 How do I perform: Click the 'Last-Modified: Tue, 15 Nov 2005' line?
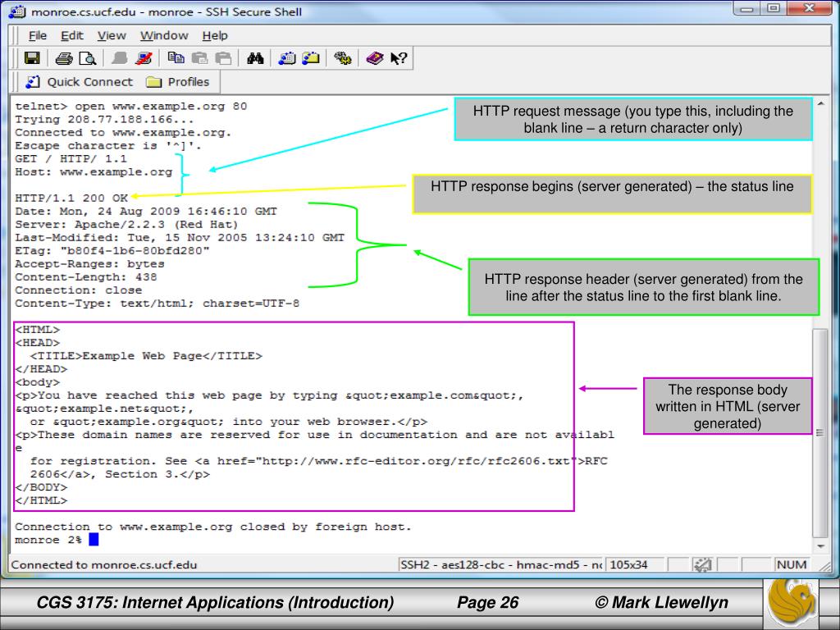[180, 237]
